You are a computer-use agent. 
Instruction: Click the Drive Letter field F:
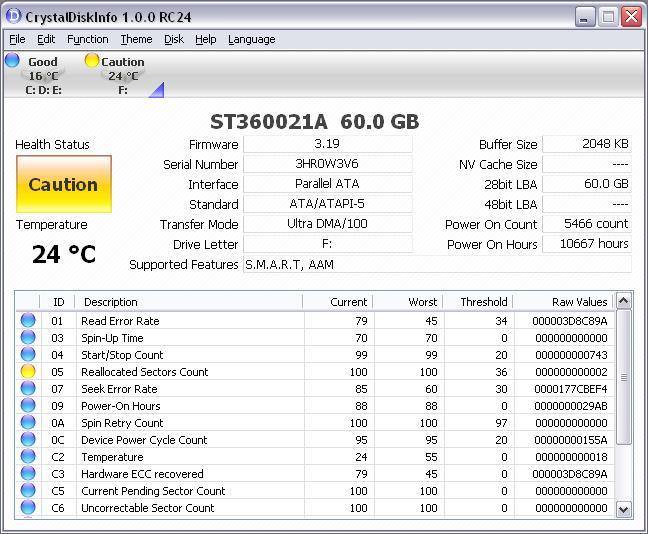327,244
